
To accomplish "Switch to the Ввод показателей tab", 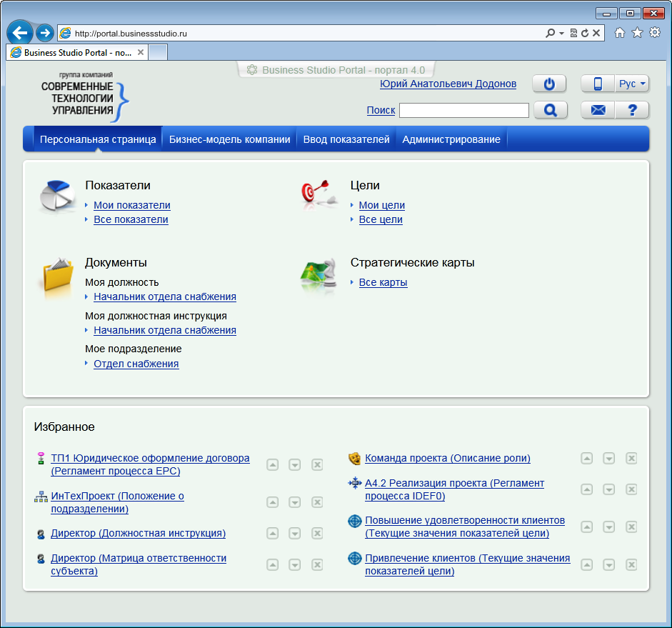I will 346,139.
